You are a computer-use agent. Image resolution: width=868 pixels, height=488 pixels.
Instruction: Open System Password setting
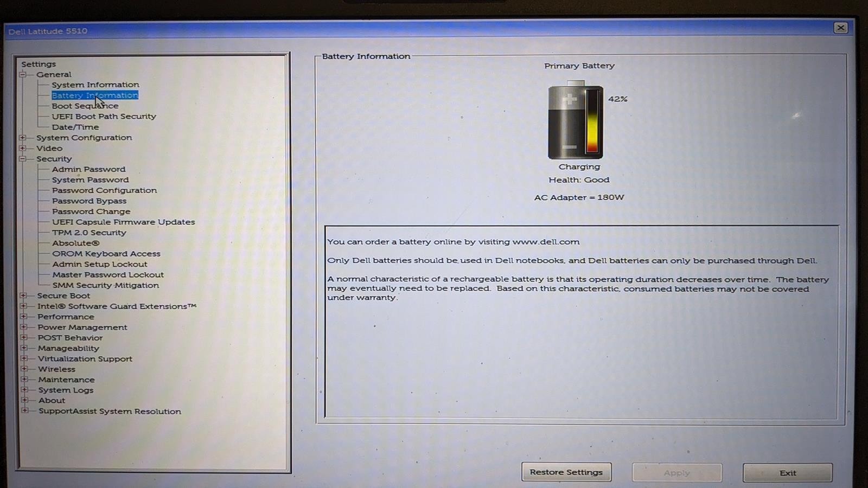pyautogui.click(x=91, y=179)
